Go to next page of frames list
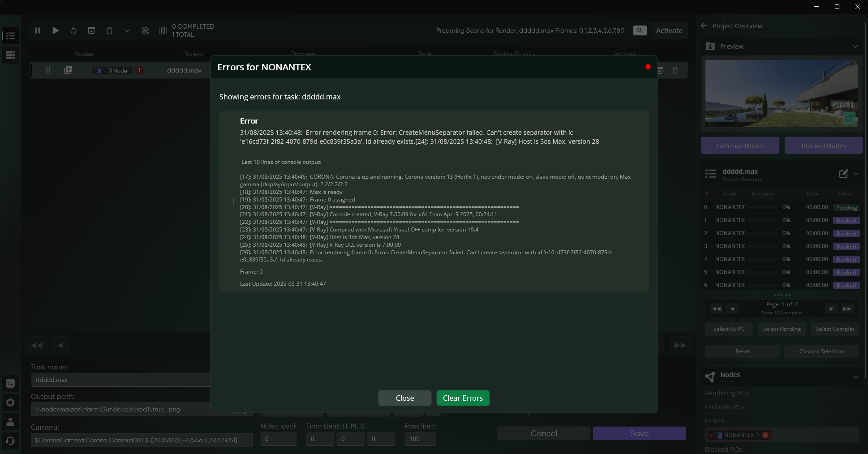This screenshot has width=868, height=454. 831,308
